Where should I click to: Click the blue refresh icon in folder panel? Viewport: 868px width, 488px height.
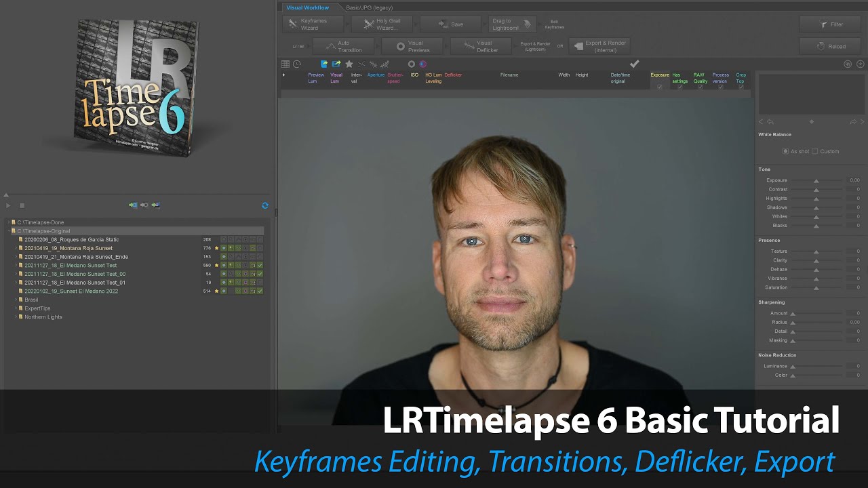point(265,205)
